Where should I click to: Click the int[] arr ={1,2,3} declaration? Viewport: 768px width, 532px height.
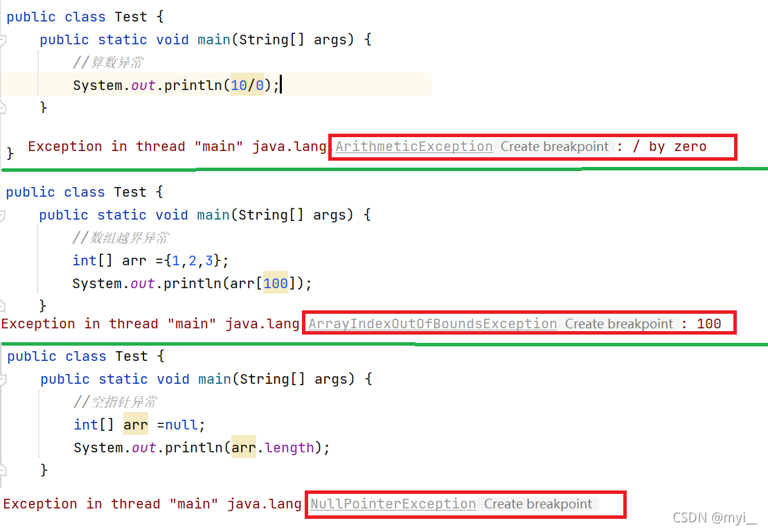(150, 260)
